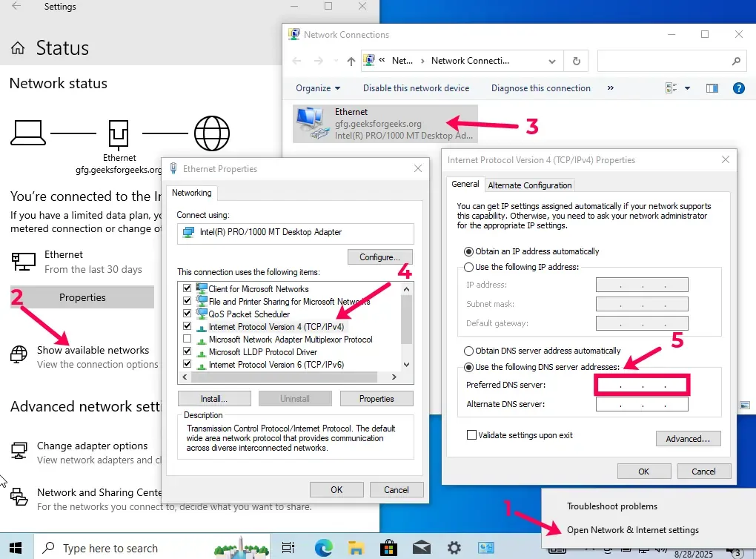The height and width of the screenshot is (559, 756).
Task: Open the Organize menu
Action: (x=318, y=88)
